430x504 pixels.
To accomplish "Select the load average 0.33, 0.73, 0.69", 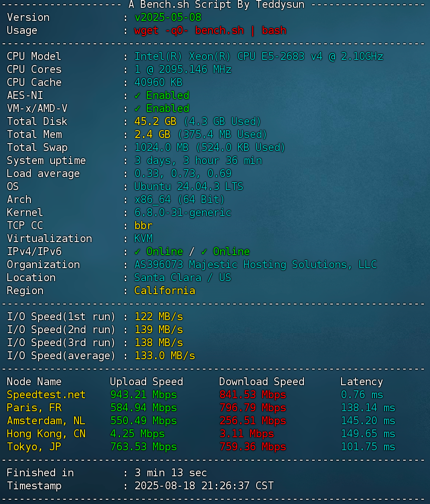I will click(x=183, y=173).
